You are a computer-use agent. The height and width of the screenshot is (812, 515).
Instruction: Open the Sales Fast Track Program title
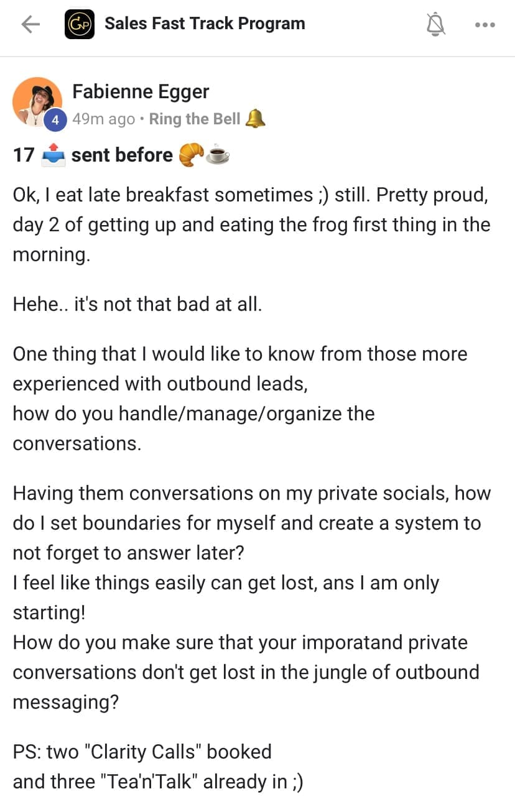205,24
